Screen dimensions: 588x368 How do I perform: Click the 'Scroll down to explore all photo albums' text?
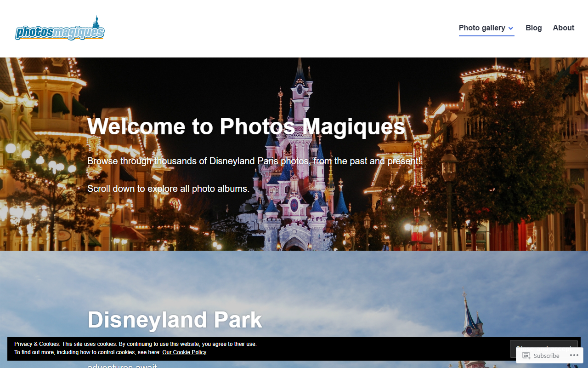[169, 189]
